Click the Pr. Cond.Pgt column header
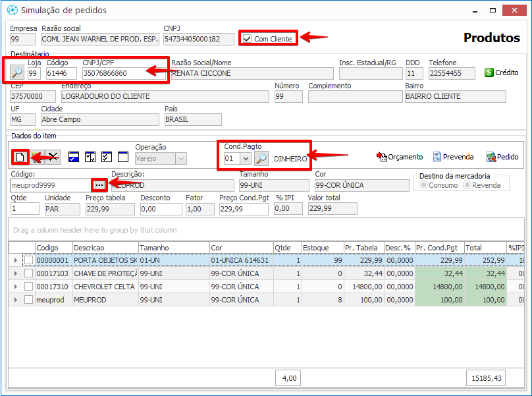Screen dimensions: 532x396 439,248
